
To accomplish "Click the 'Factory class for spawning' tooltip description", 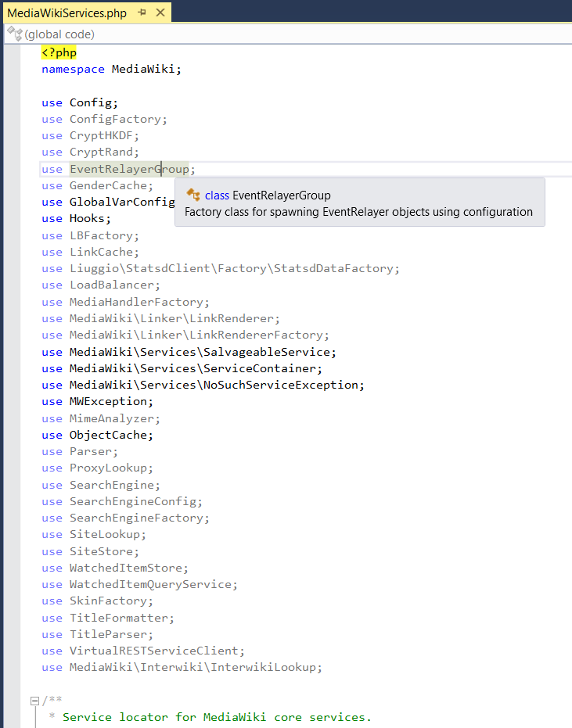I will tap(358, 212).
